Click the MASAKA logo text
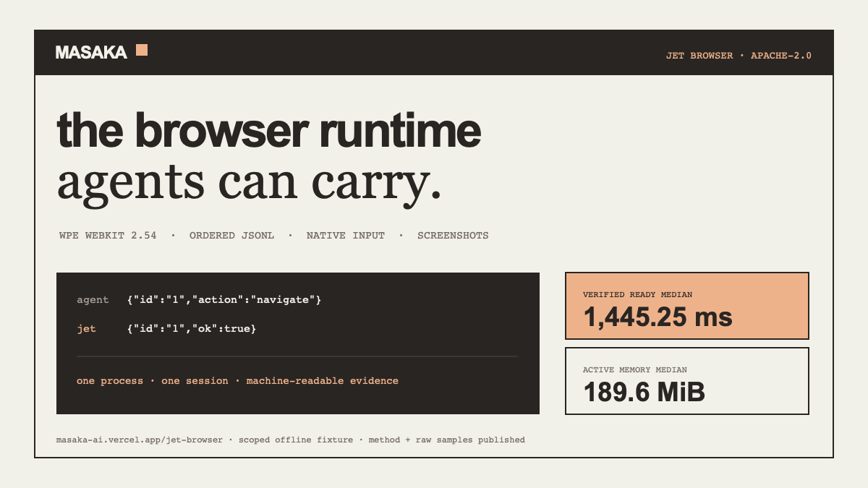The image size is (868, 488). coord(91,52)
